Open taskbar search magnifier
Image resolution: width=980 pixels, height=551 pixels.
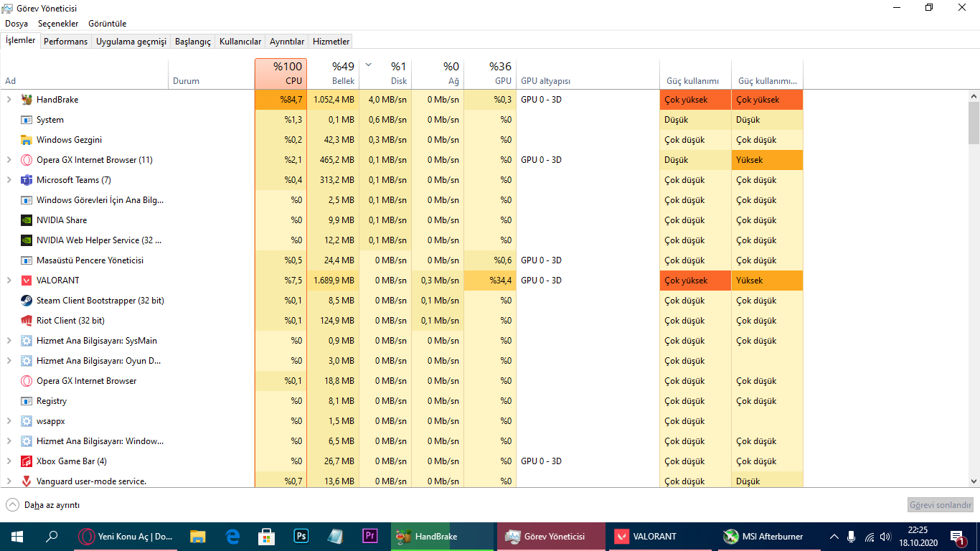(x=52, y=536)
